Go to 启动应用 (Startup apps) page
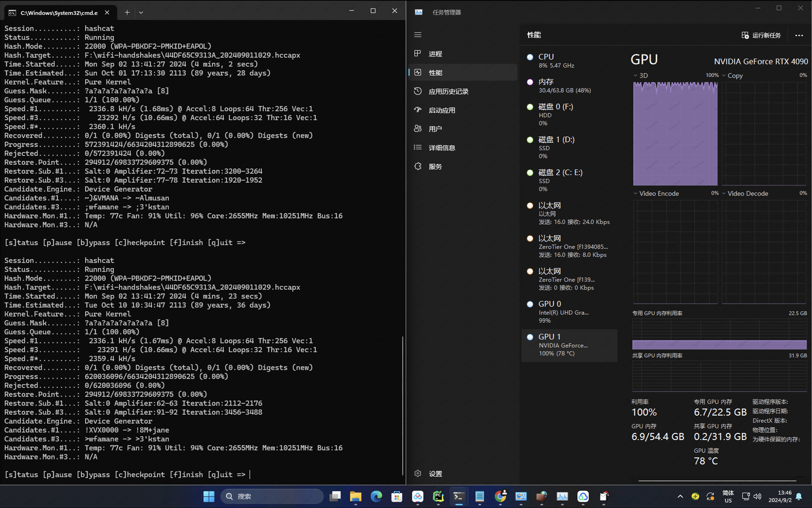This screenshot has height=508, width=812. pos(463,110)
